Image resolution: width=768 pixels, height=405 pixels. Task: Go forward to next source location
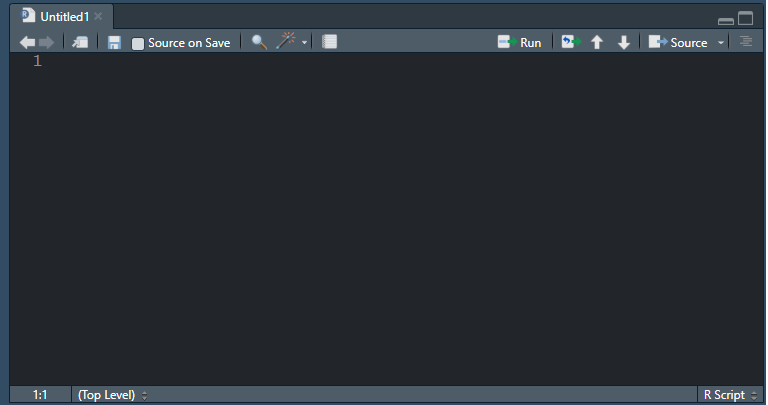point(46,42)
